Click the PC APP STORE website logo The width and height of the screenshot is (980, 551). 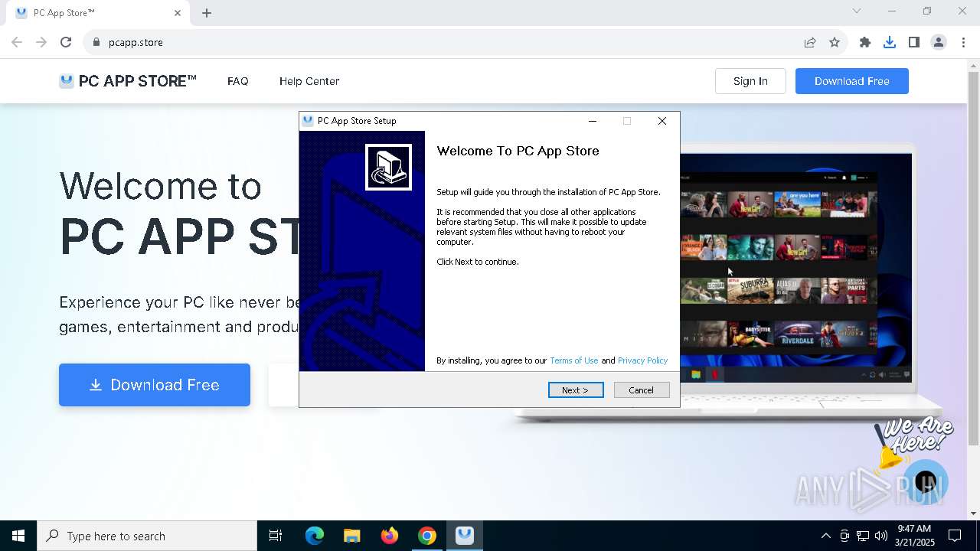pos(128,81)
